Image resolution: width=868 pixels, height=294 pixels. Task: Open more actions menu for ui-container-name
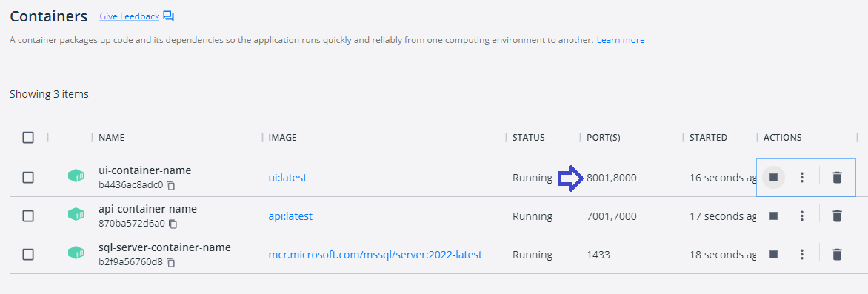(801, 177)
